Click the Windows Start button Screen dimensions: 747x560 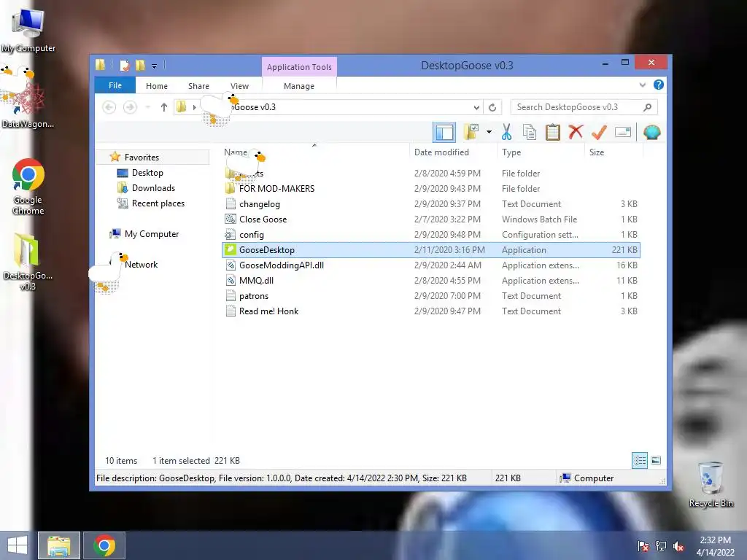(x=18, y=545)
